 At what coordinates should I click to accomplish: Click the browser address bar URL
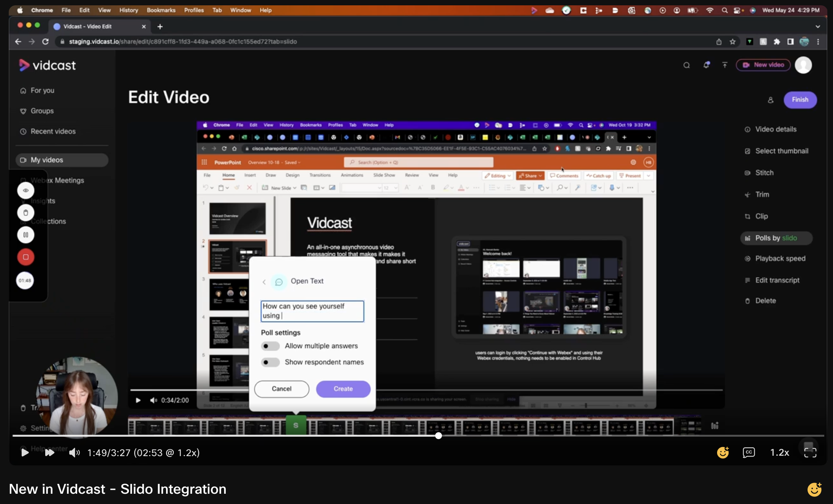(183, 41)
